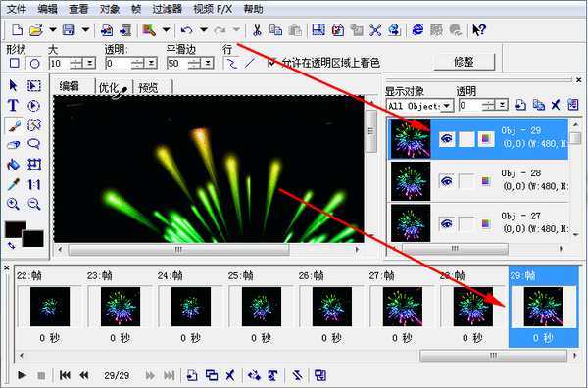Select the flood fill bucket tool

(x=13, y=165)
